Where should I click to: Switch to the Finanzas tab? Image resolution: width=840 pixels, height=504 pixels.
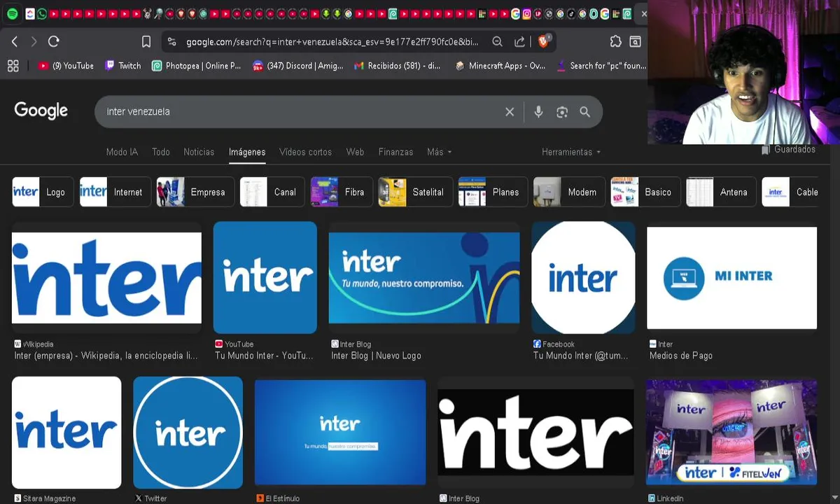[x=395, y=152]
